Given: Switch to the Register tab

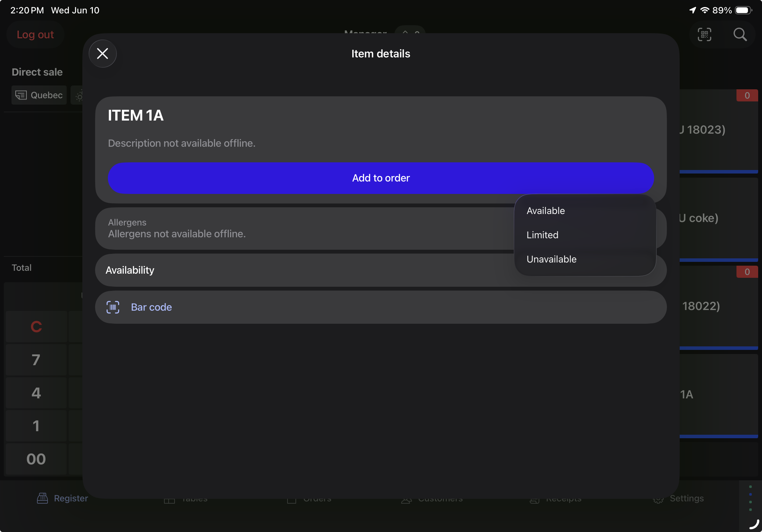Looking at the screenshot, I should (63, 498).
